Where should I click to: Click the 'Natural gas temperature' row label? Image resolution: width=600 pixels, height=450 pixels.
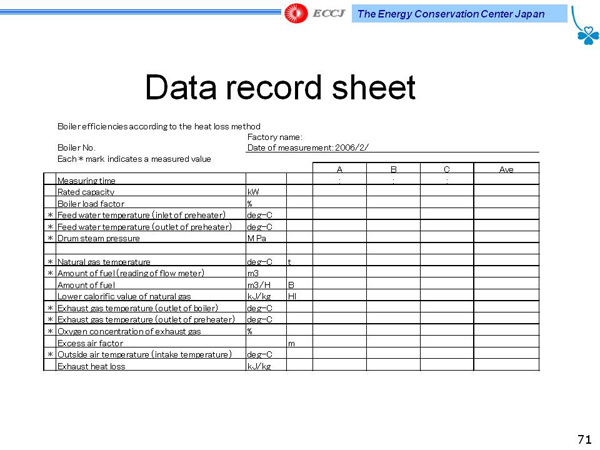tap(104, 262)
